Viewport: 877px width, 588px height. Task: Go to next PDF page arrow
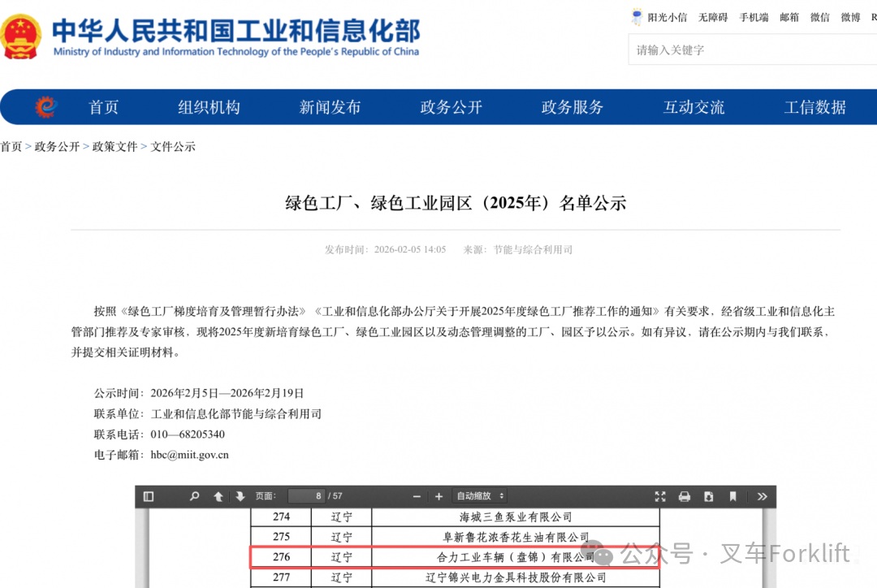point(240,496)
